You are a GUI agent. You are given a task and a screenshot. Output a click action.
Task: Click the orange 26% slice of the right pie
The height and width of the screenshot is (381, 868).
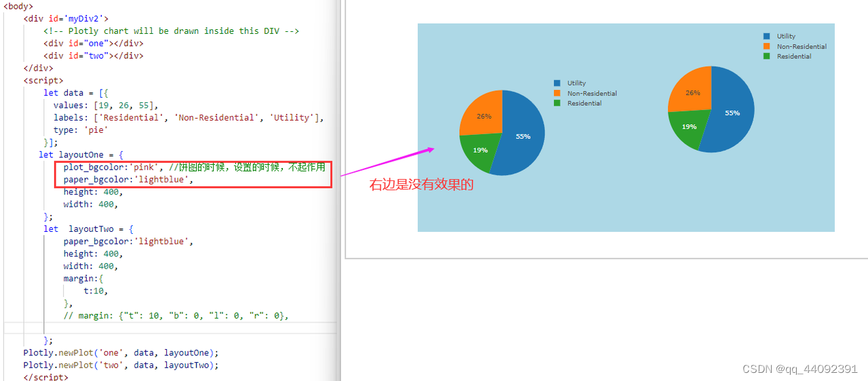[692, 92]
